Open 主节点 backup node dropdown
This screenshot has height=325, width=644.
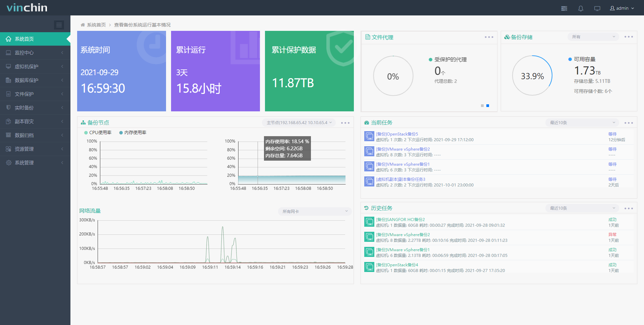[299, 123]
